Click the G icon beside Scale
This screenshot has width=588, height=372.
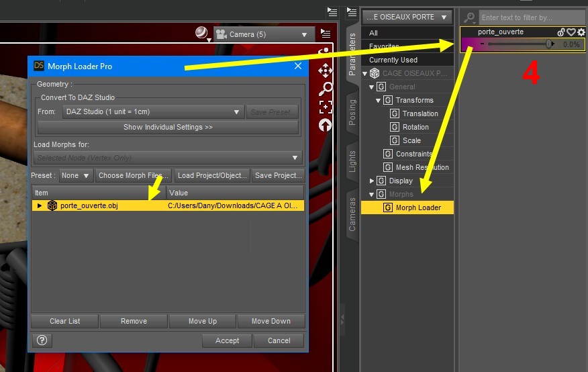(x=395, y=140)
